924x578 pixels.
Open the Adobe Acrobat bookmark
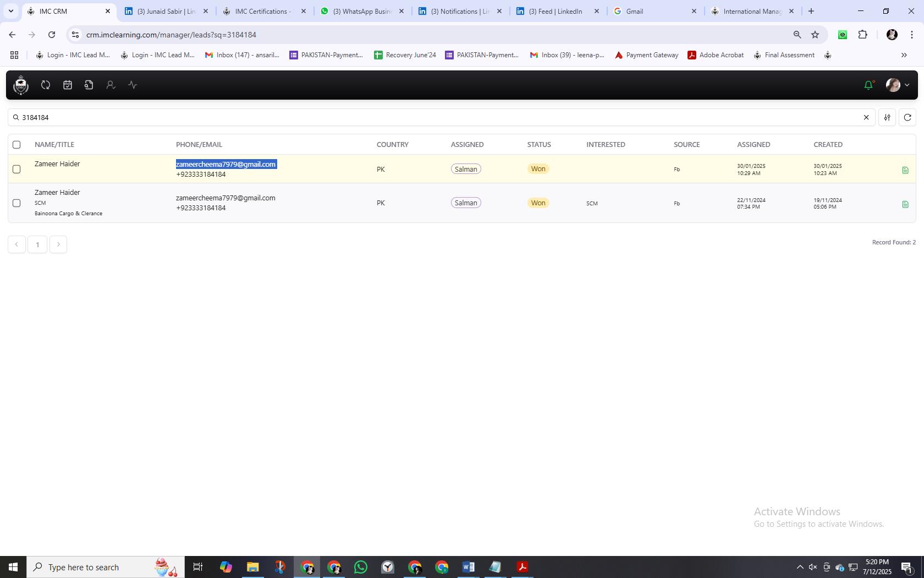coord(716,55)
